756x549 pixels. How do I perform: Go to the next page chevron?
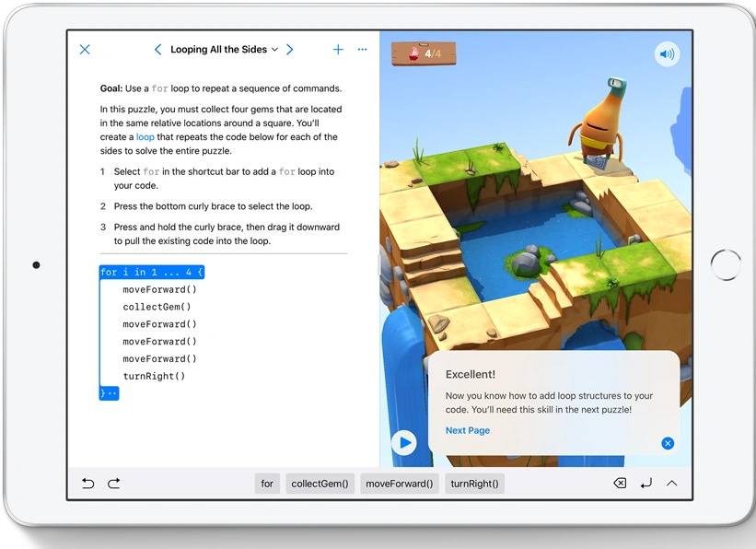coord(290,50)
